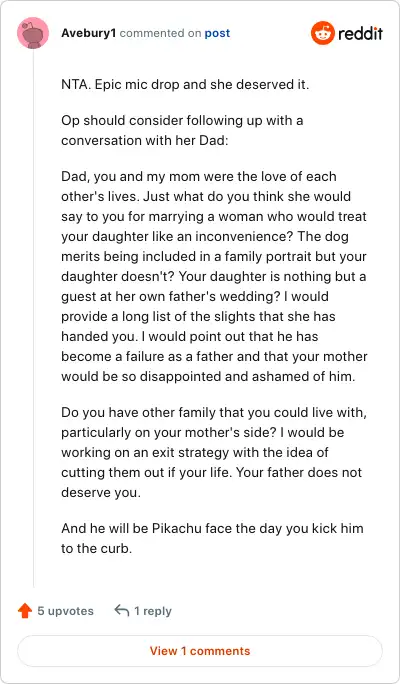Click the "Do you have other family" paragraph
Screen dimensions: 400x684
pos(214,452)
